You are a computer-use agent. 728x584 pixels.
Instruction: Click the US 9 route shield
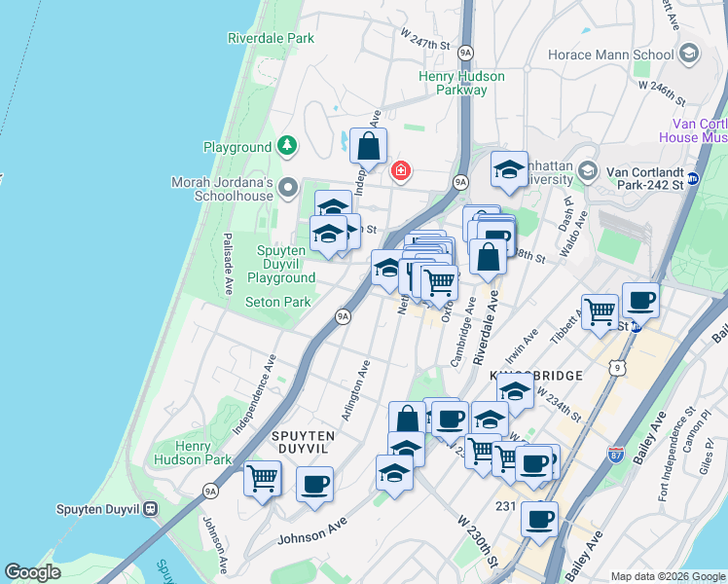[618, 368]
